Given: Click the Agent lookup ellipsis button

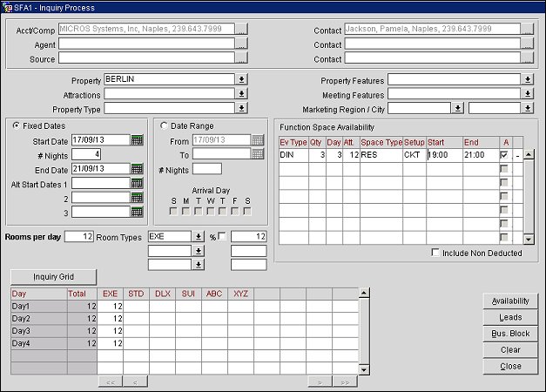Looking at the screenshot, I should (241, 44).
